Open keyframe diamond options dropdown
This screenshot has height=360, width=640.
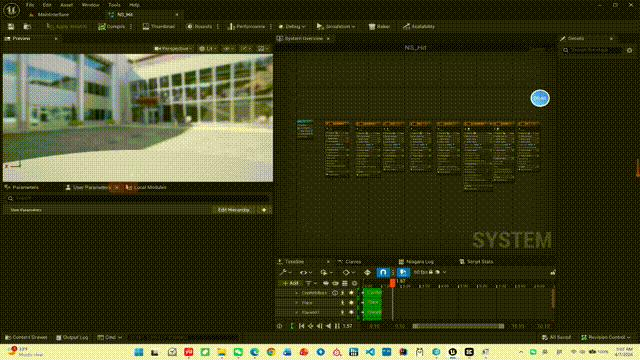tap(348, 272)
